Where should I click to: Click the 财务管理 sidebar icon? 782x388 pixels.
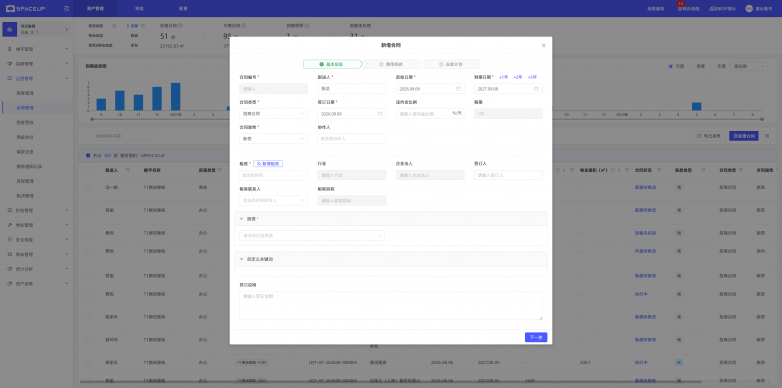click(9, 210)
